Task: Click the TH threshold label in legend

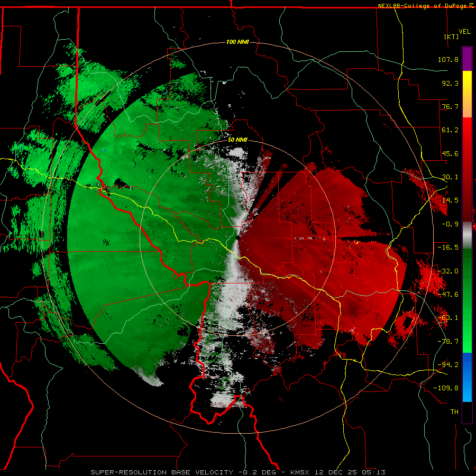Action: [x=454, y=412]
